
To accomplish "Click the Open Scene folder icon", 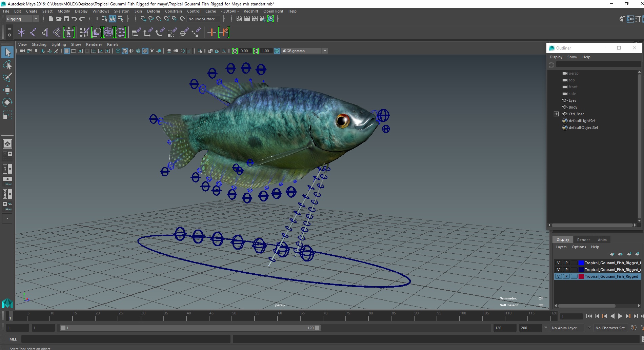I will click(x=58, y=19).
